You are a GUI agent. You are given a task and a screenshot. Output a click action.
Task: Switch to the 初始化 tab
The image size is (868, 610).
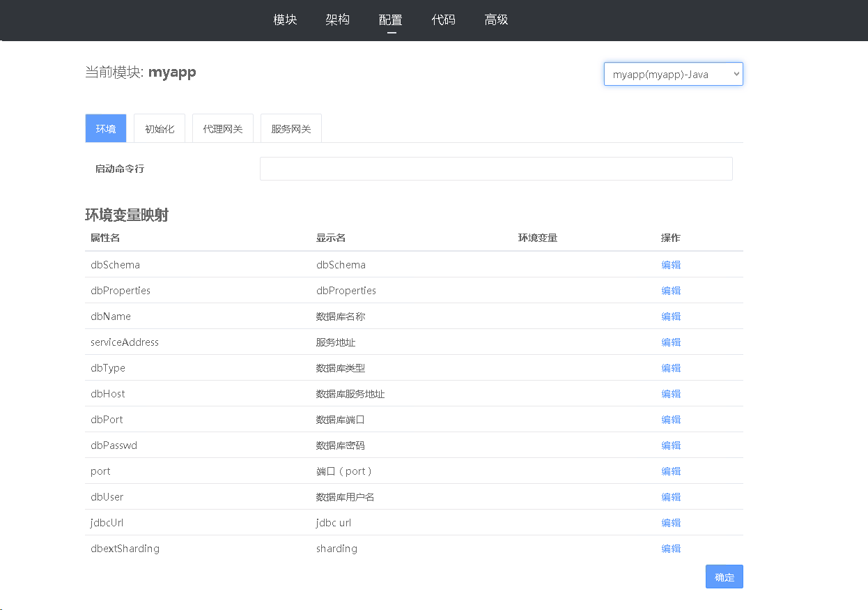click(x=160, y=129)
